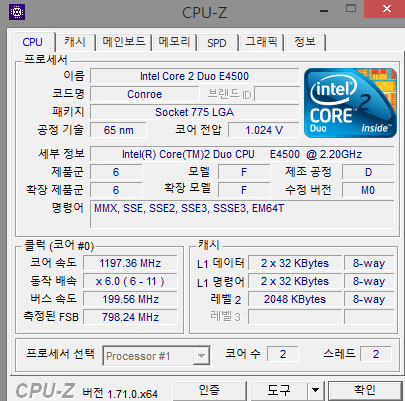Click the 인증 button
405x401 pixels.
(x=209, y=390)
